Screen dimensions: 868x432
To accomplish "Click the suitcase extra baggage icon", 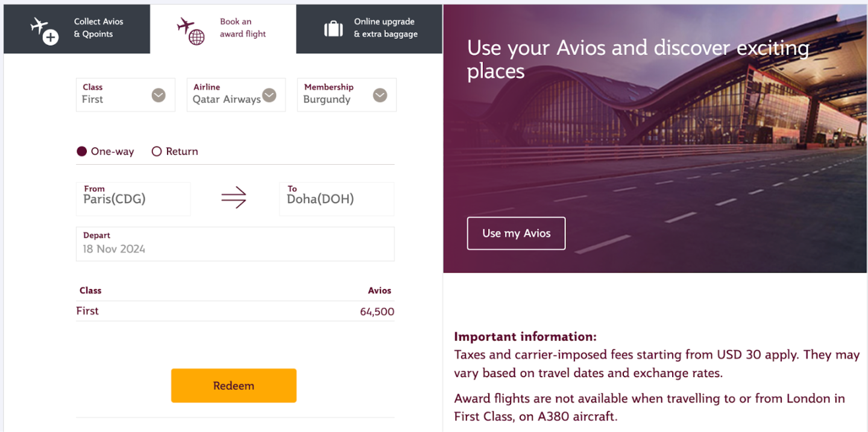I will pyautogui.click(x=333, y=28).
